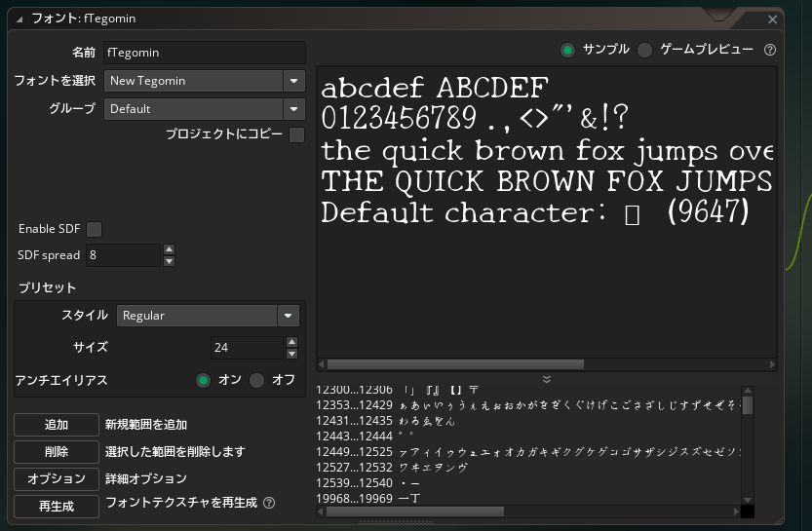Click range list scroll-down arrow
The width and height of the screenshot is (812, 531).
point(748,500)
